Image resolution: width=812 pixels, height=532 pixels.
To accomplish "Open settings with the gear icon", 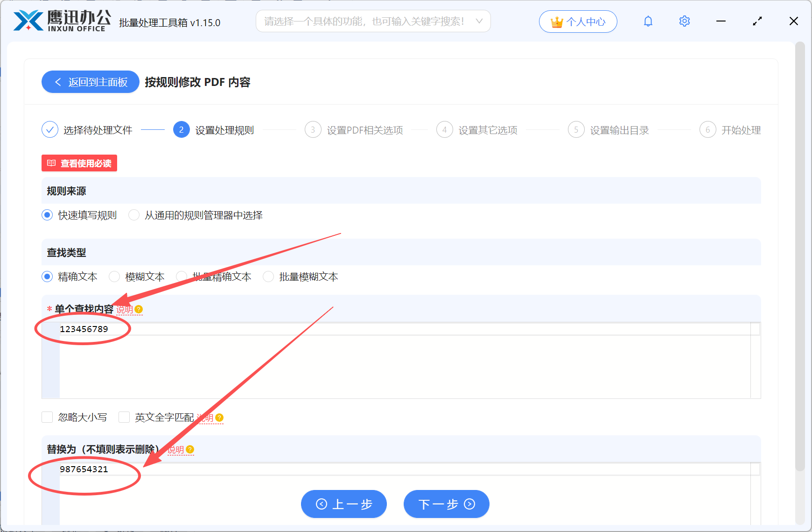I will click(x=684, y=21).
